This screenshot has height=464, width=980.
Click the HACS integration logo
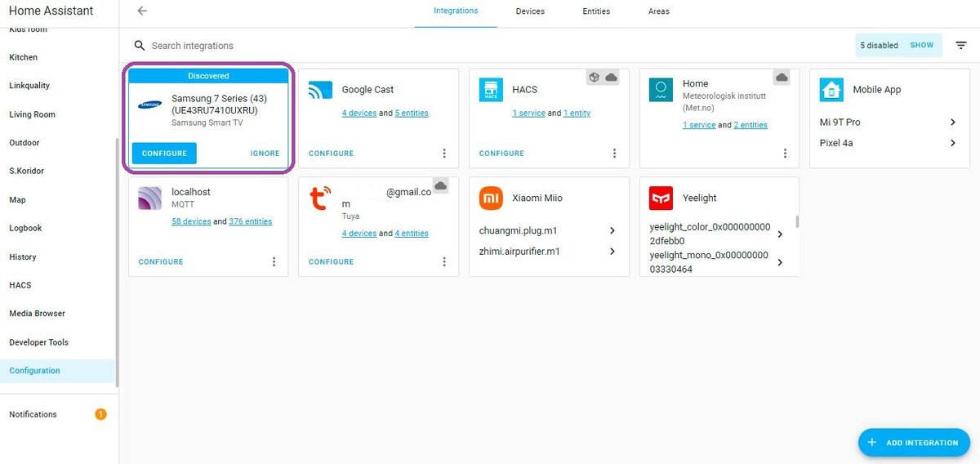(491, 90)
